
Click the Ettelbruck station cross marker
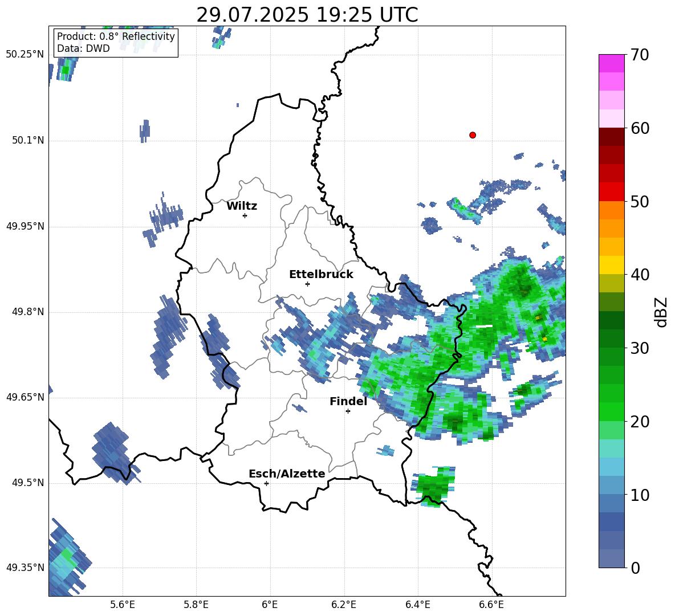[x=307, y=284]
